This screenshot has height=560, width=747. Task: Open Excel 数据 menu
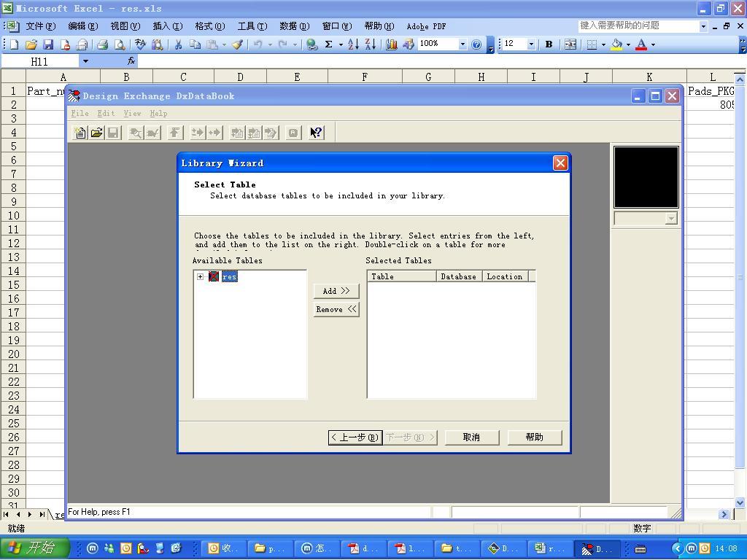295,26
